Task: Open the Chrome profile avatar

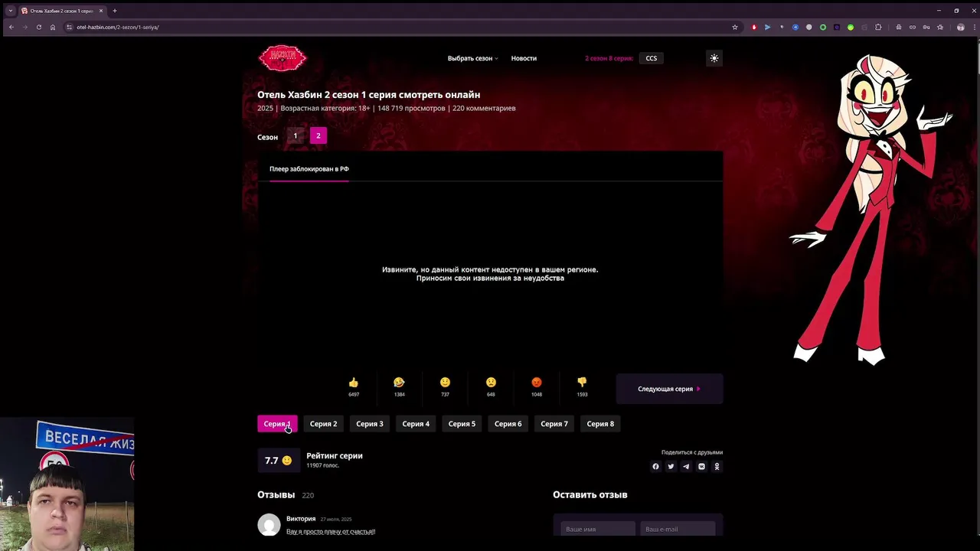Action: click(961, 27)
